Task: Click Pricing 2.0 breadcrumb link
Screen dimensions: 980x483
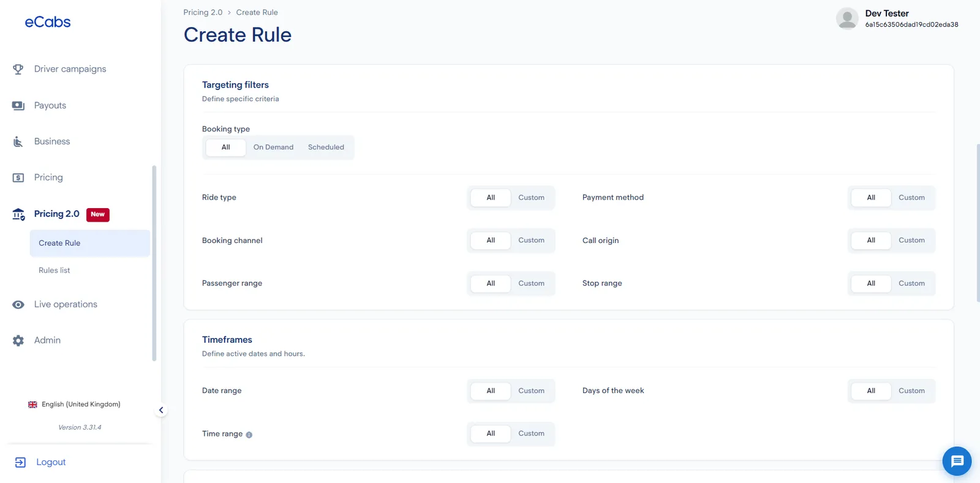Action: [203, 12]
